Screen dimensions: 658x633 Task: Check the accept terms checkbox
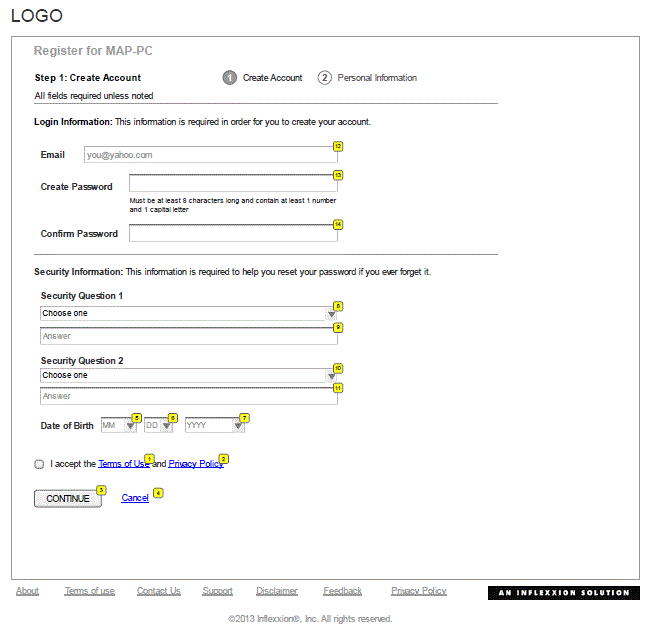(39, 464)
